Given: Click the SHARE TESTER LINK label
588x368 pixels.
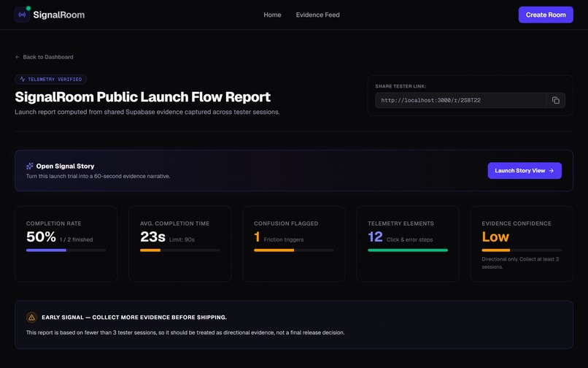Looking at the screenshot, I should coord(401,86).
